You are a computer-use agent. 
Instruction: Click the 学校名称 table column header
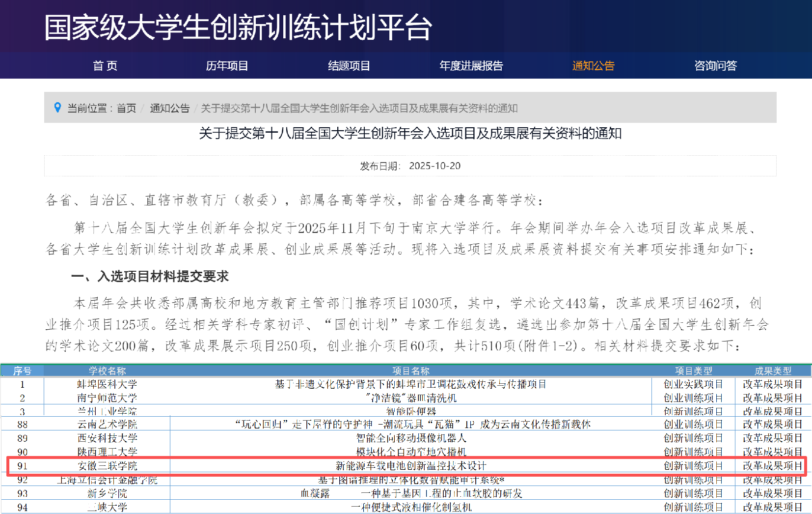coord(107,371)
